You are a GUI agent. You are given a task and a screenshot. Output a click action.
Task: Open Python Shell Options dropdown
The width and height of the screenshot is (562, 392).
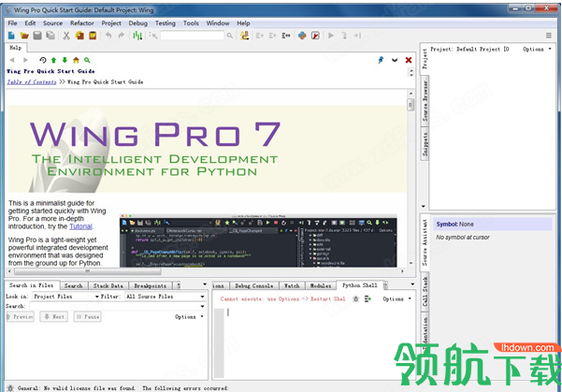(x=396, y=298)
